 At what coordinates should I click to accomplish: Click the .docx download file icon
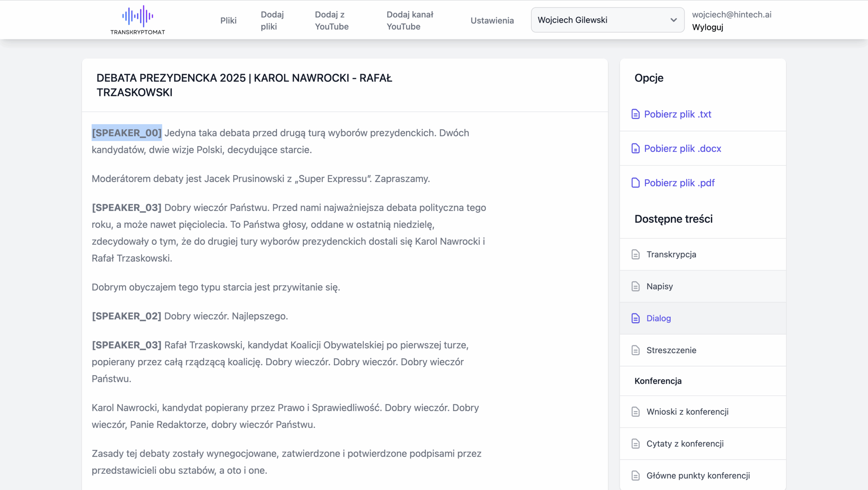(x=635, y=149)
